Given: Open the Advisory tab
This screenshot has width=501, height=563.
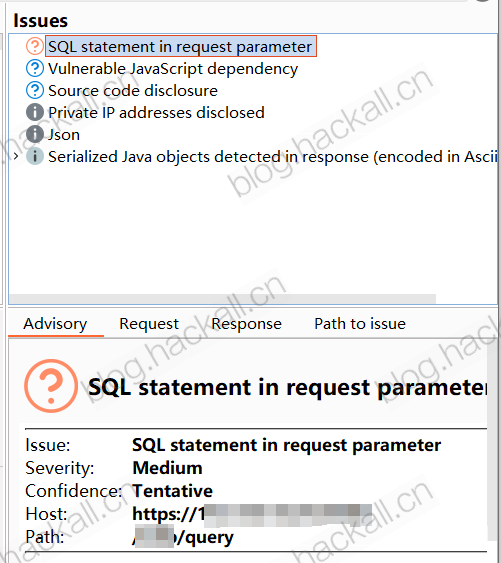Looking at the screenshot, I should pos(55,324).
